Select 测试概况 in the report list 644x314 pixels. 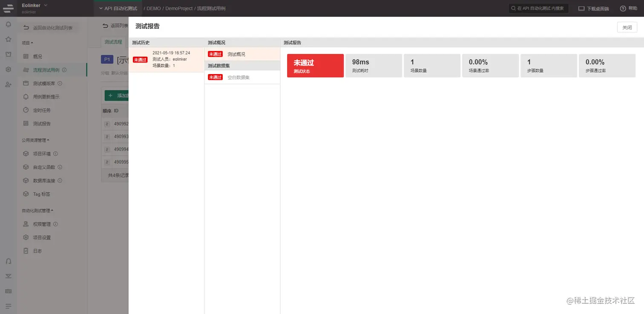click(242, 54)
